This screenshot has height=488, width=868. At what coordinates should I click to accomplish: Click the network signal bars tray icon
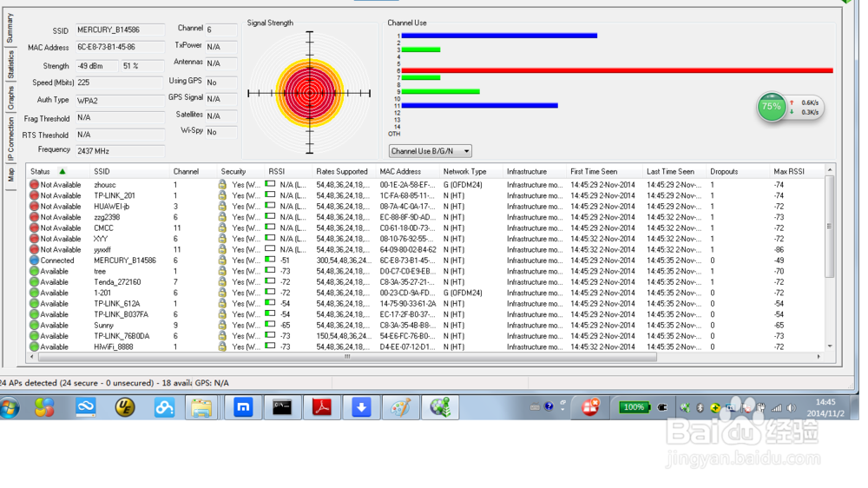(x=777, y=408)
